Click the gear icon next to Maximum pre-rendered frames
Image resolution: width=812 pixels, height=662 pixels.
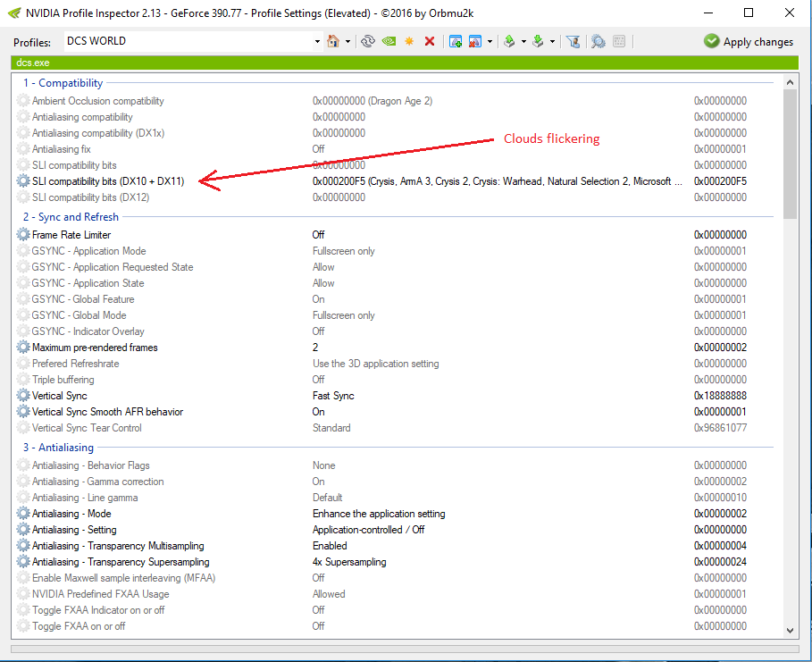pyautogui.click(x=23, y=347)
